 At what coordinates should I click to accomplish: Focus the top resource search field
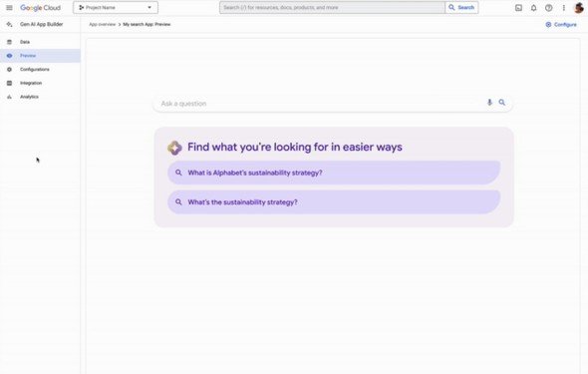(x=332, y=8)
